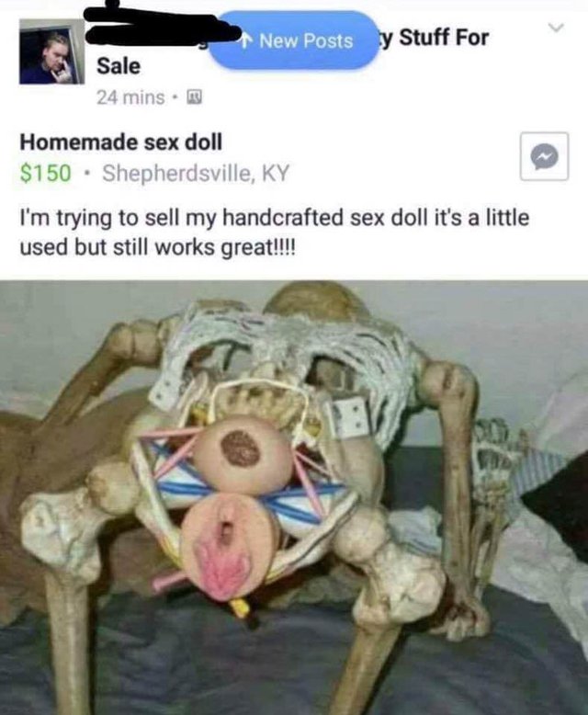The width and height of the screenshot is (588, 715).
Task: Message the seller via Messenger icon
Action: (x=544, y=157)
